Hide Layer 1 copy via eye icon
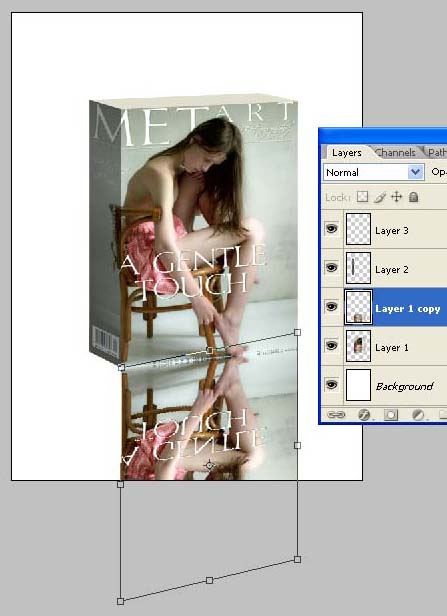The width and height of the screenshot is (447, 616). coord(332,306)
